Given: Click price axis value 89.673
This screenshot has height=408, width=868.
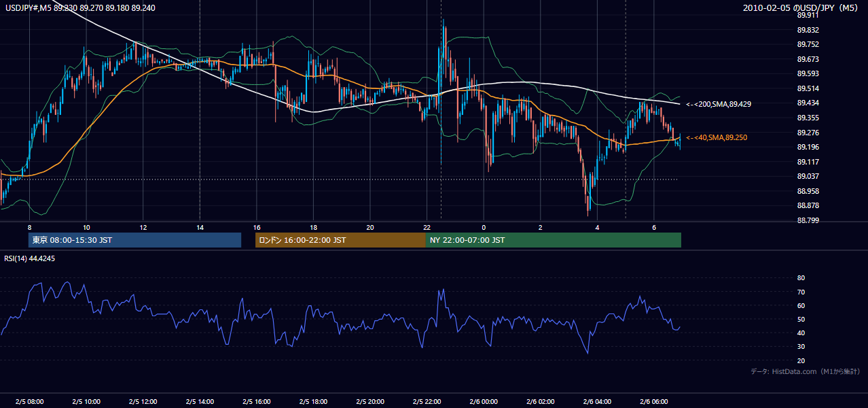Looking at the screenshot, I should coord(808,59).
